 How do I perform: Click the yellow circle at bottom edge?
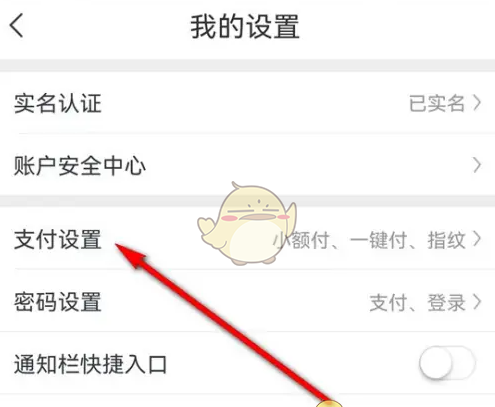[x=329, y=403]
